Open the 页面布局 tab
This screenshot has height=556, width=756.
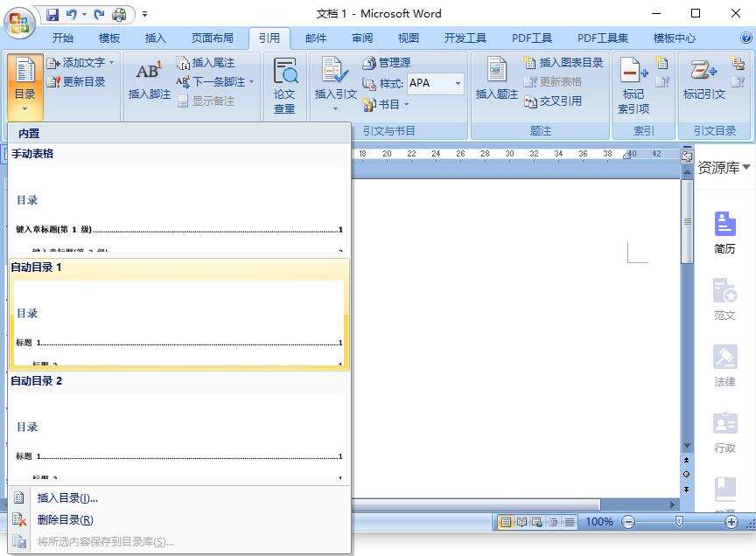212,38
